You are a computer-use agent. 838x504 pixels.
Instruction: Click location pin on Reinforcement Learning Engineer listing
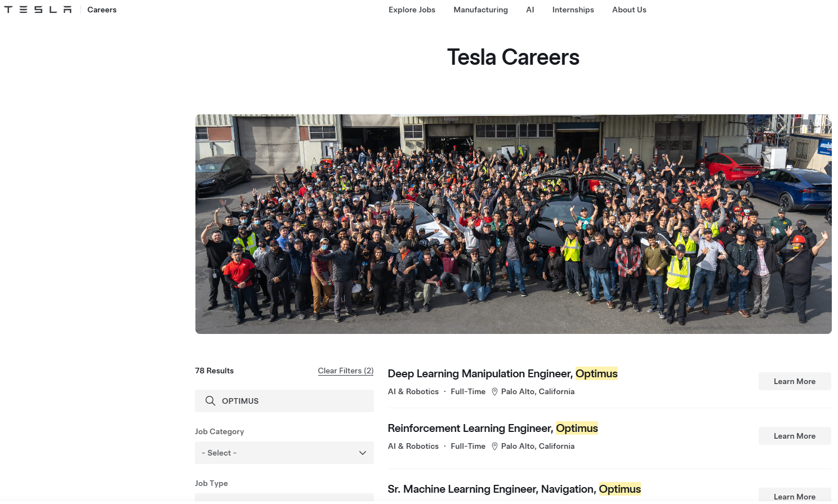click(x=494, y=447)
